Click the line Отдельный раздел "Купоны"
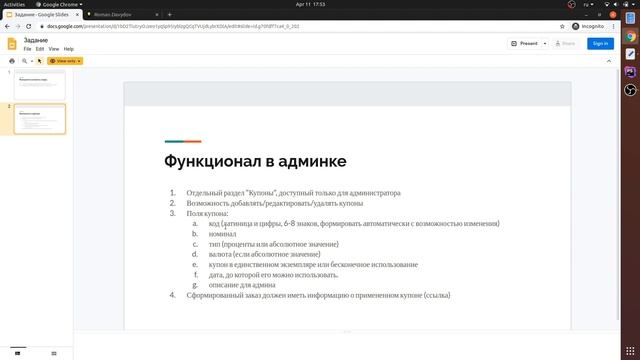The height and width of the screenshot is (360, 640). point(293,193)
